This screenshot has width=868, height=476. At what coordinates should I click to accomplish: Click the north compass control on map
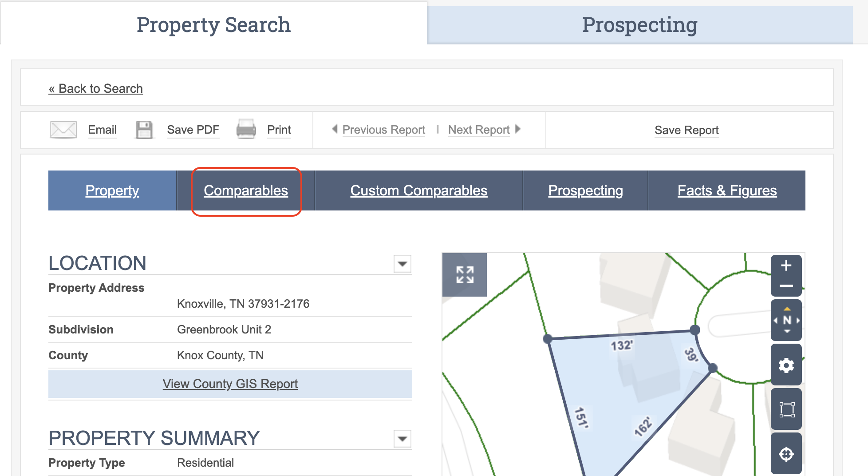click(x=786, y=320)
